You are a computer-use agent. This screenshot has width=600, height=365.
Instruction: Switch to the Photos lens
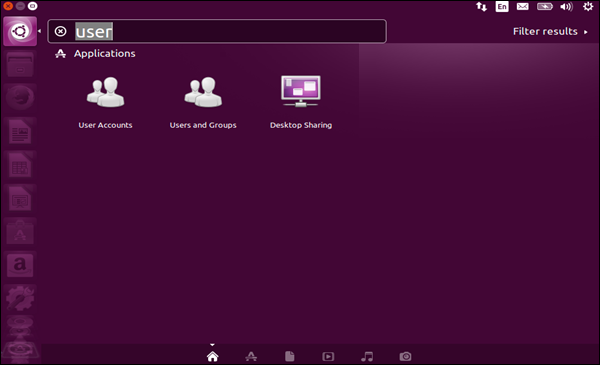(x=405, y=357)
